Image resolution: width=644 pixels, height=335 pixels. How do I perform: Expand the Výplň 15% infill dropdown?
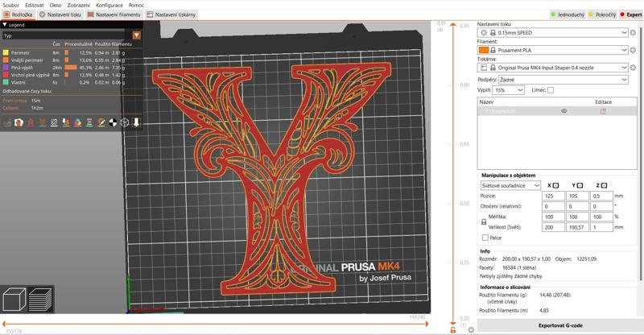(509, 90)
